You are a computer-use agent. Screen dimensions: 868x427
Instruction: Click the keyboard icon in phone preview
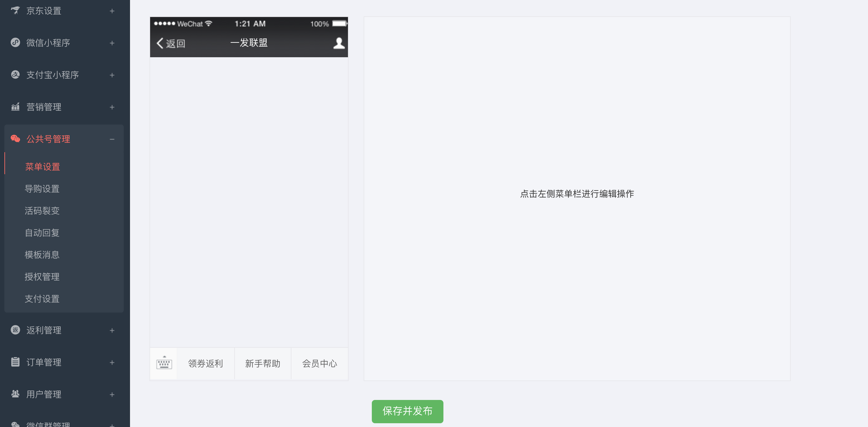click(164, 363)
